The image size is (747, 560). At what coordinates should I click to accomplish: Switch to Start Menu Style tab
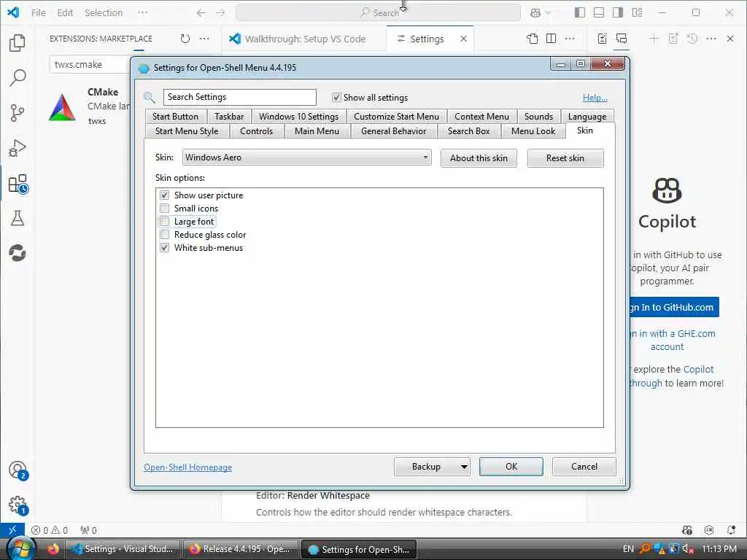pyautogui.click(x=187, y=131)
